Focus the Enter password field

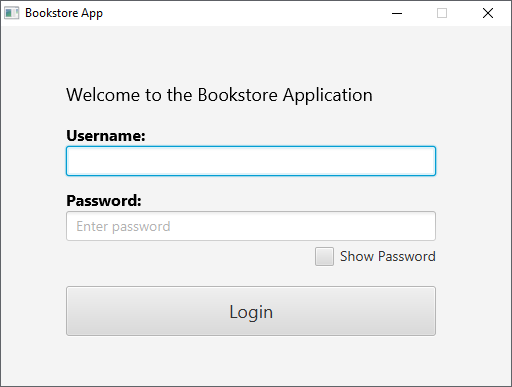click(251, 226)
